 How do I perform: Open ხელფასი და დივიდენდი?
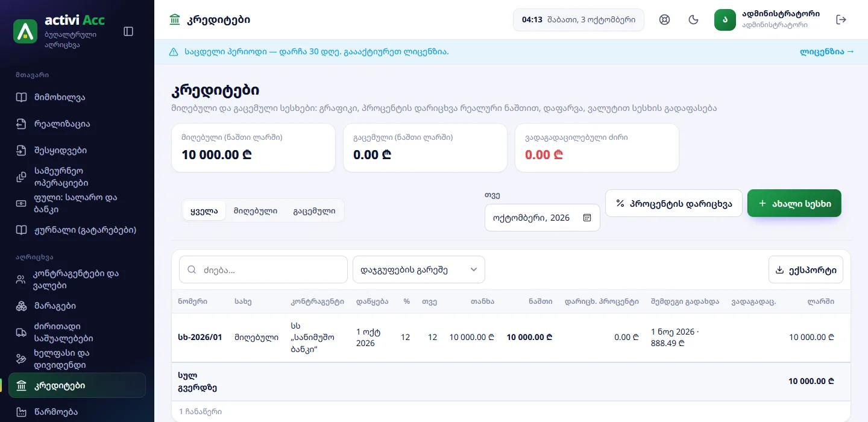pyautogui.click(x=77, y=359)
